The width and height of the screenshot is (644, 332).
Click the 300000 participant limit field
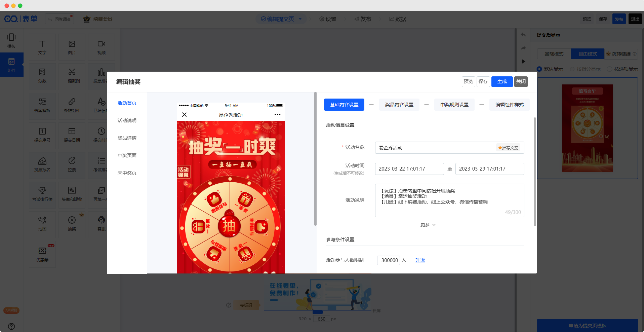point(389,260)
